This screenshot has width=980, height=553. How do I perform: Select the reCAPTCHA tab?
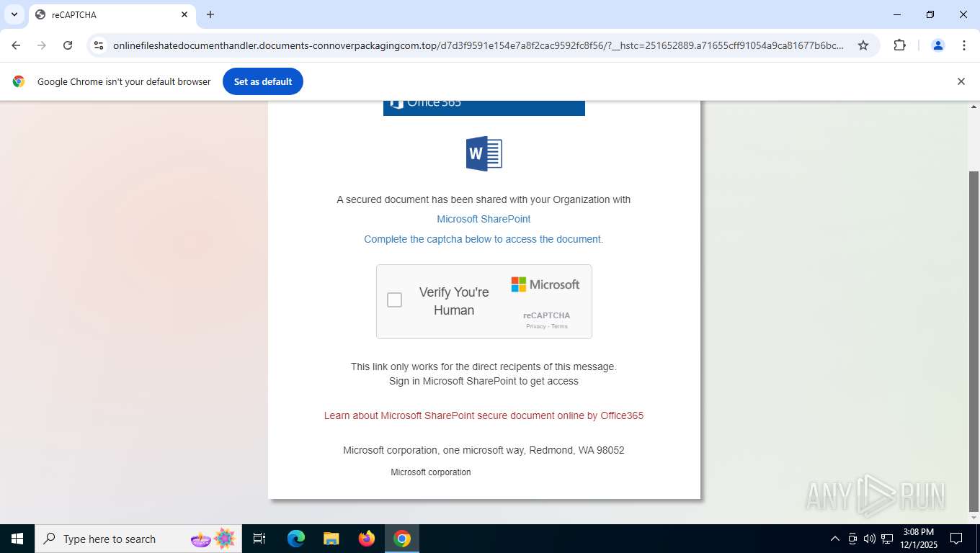[112, 14]
